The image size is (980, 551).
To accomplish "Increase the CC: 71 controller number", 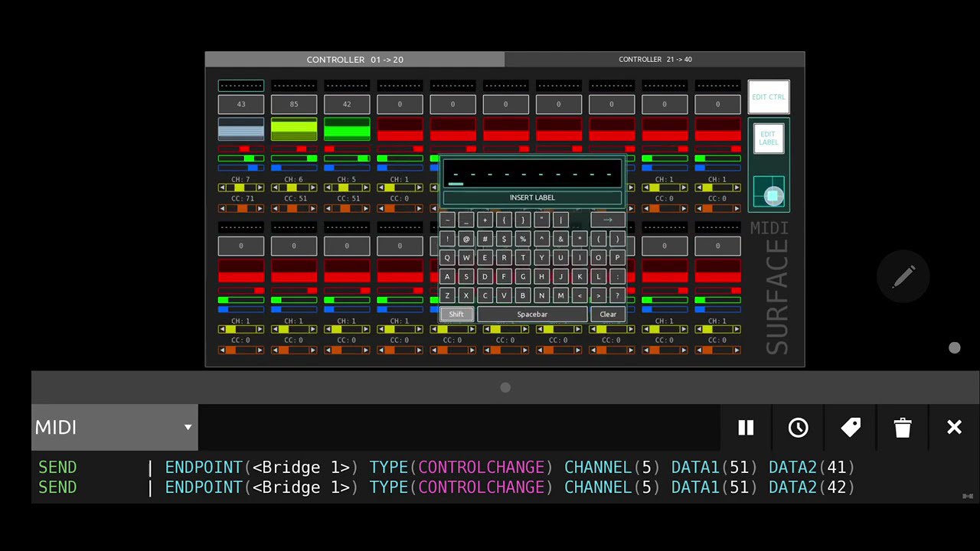I will [x=260, y=208].
